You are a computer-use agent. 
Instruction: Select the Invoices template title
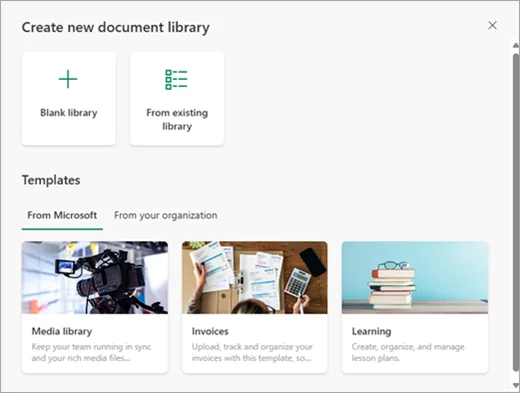click(x=210, y=331)
